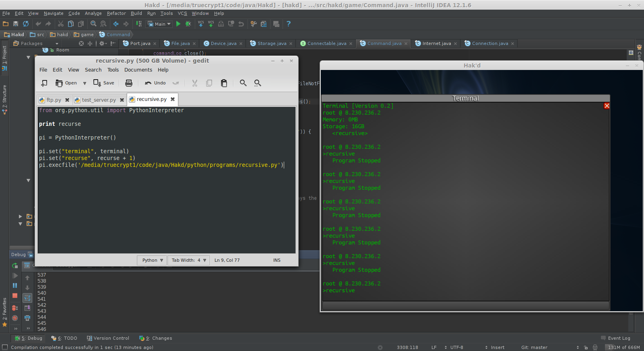Viewport: 644px width, 351px height.
Task: Click the Print icon in gedit toolbar
Action: click(x=129, y=83)
